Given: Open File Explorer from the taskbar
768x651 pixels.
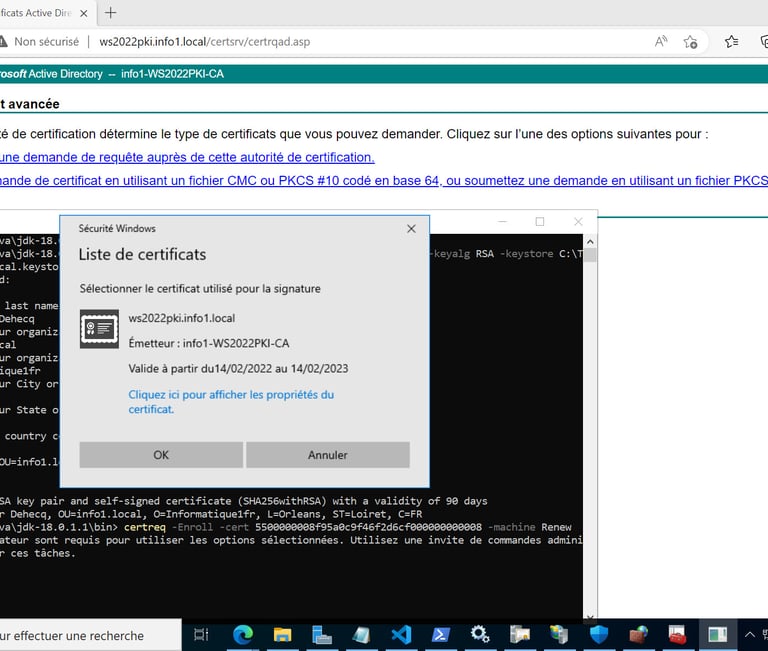Looking at the screenshot, I should pos(282,635).
